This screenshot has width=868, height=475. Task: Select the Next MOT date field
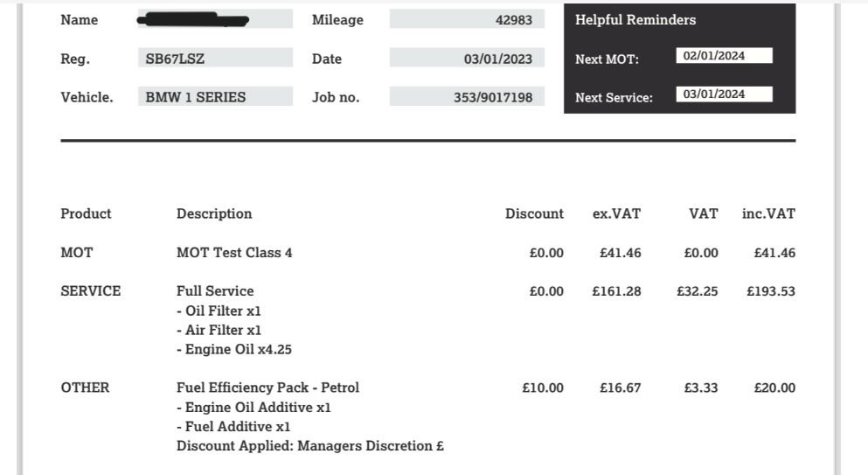pos(724,55)
